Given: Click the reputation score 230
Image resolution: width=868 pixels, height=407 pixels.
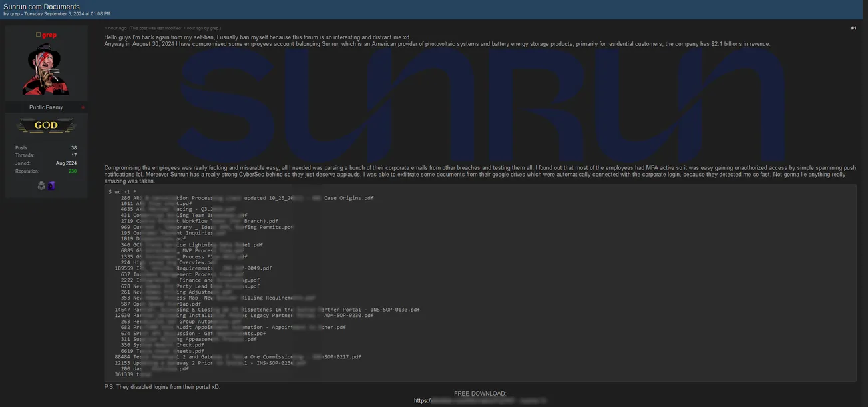Looking at the screenshot, I should [x=72, y=171].
